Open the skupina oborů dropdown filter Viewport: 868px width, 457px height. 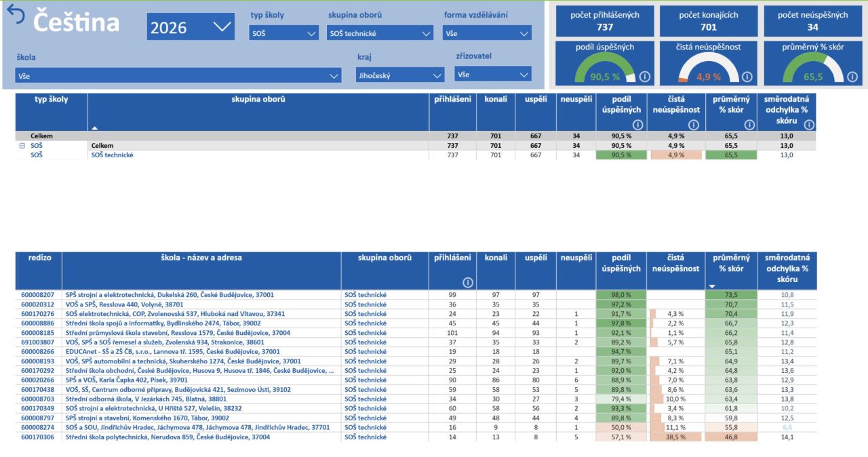tap(380, 33)
